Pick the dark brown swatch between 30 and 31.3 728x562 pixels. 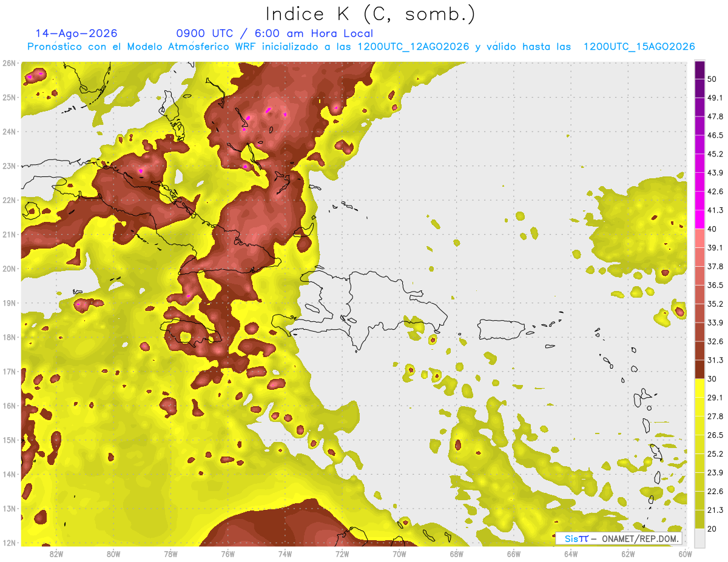pyautogui.click(x=699, y=369)
